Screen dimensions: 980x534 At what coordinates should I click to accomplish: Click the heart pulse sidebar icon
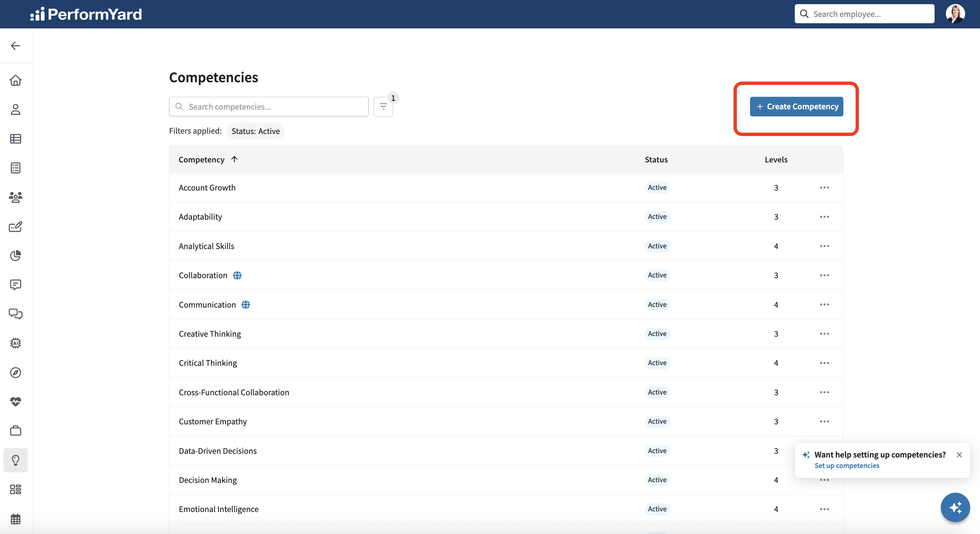click(x=16, y=402)
